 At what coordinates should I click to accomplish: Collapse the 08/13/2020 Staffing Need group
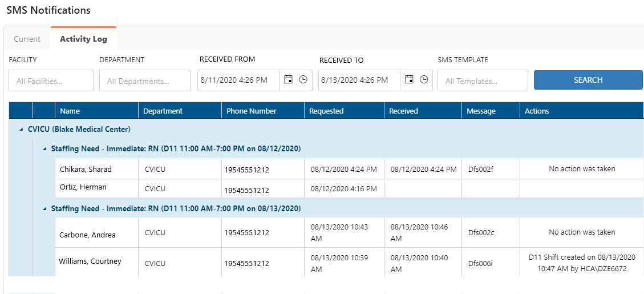(44, 209)
